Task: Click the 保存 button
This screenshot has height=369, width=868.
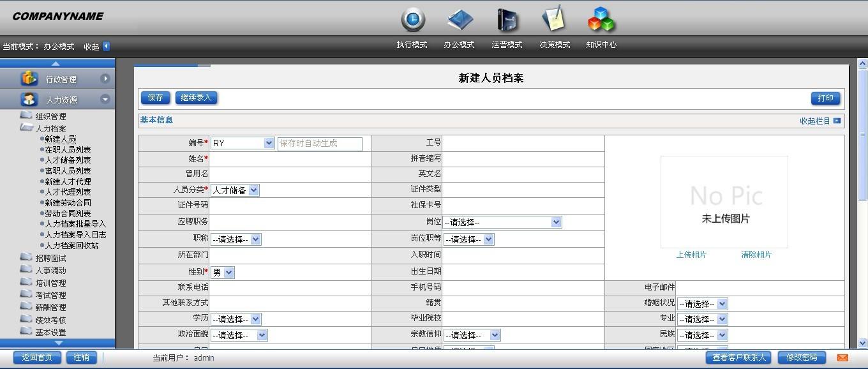Action: (155, 98)
